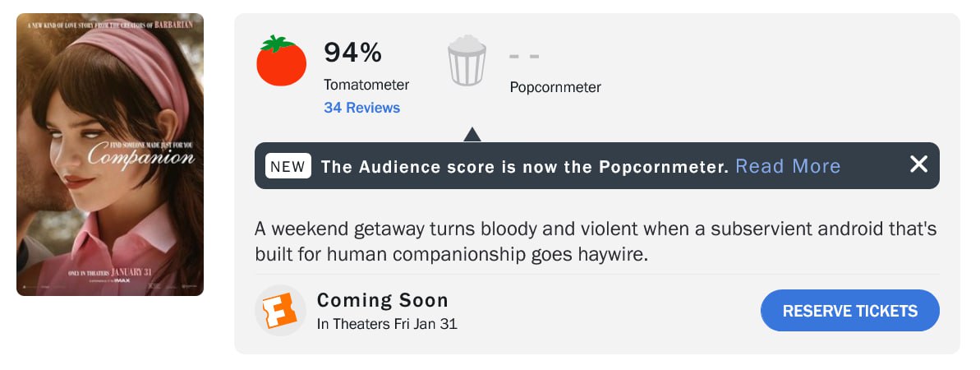Open the 34 Reviews link

pyautogui.click(x=362, y=108)
